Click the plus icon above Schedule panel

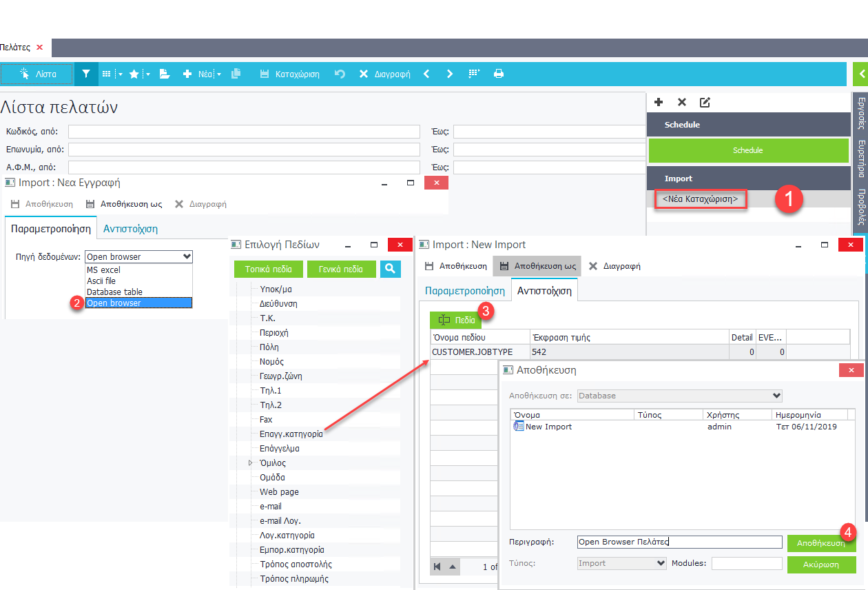[659, 102]
